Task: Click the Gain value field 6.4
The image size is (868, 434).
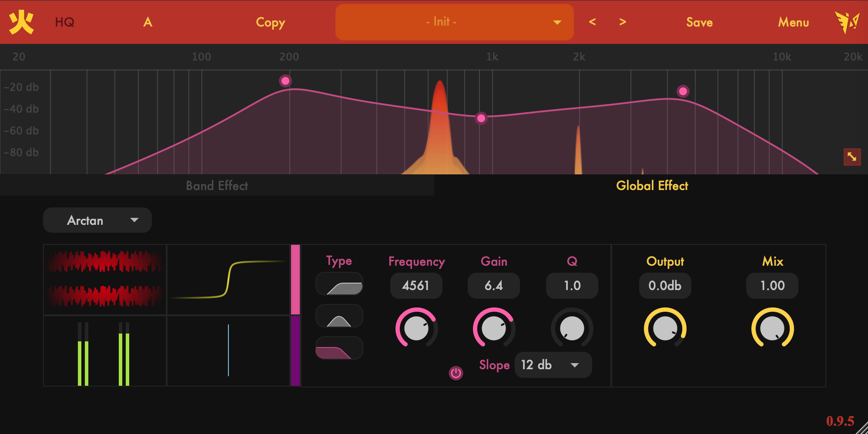Action: (x=494, y=286)
